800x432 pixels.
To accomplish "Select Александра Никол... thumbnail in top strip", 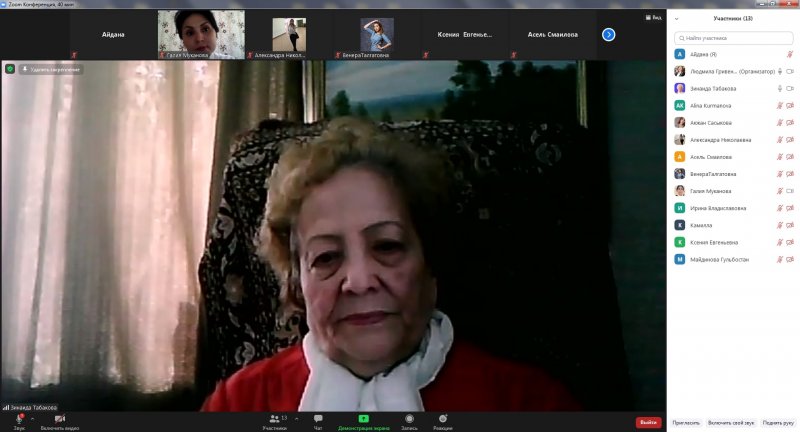I will coord(289,35).
